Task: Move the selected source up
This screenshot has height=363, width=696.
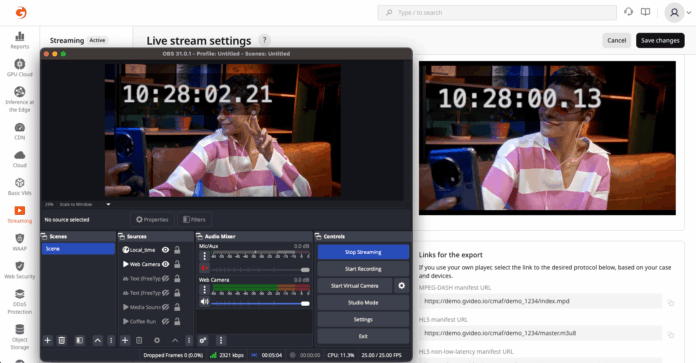Action: [175, 340]
